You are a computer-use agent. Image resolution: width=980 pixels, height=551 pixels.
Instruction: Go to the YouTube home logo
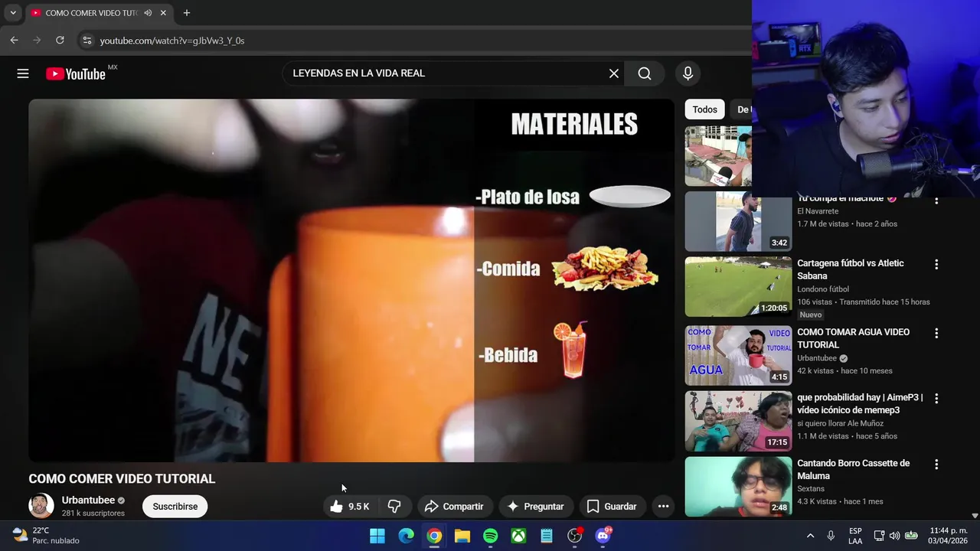[x=75, y=73]
